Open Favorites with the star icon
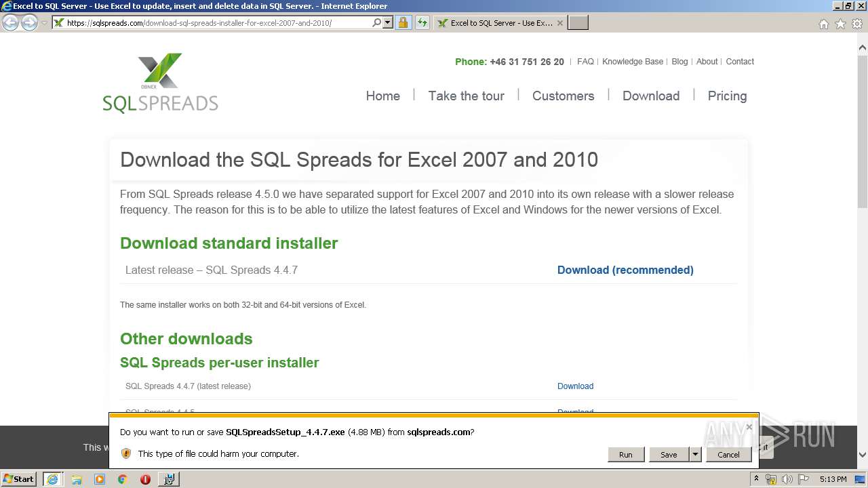 [840, 24]
